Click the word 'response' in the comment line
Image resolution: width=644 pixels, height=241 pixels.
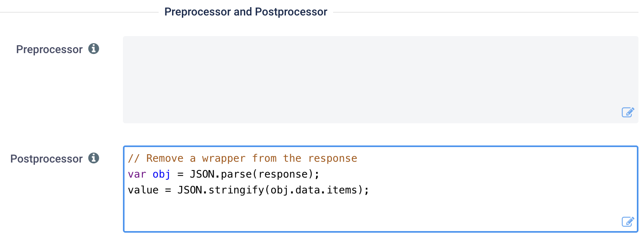pos(332,158)
